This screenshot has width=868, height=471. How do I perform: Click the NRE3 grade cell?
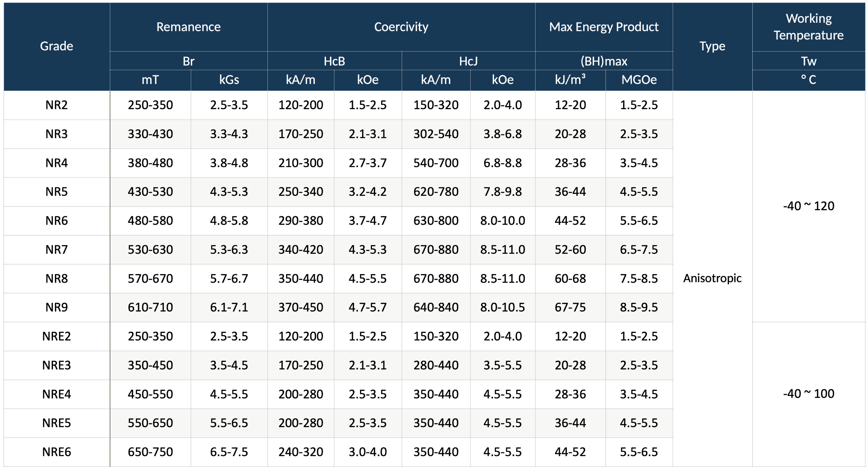[57, 366]
